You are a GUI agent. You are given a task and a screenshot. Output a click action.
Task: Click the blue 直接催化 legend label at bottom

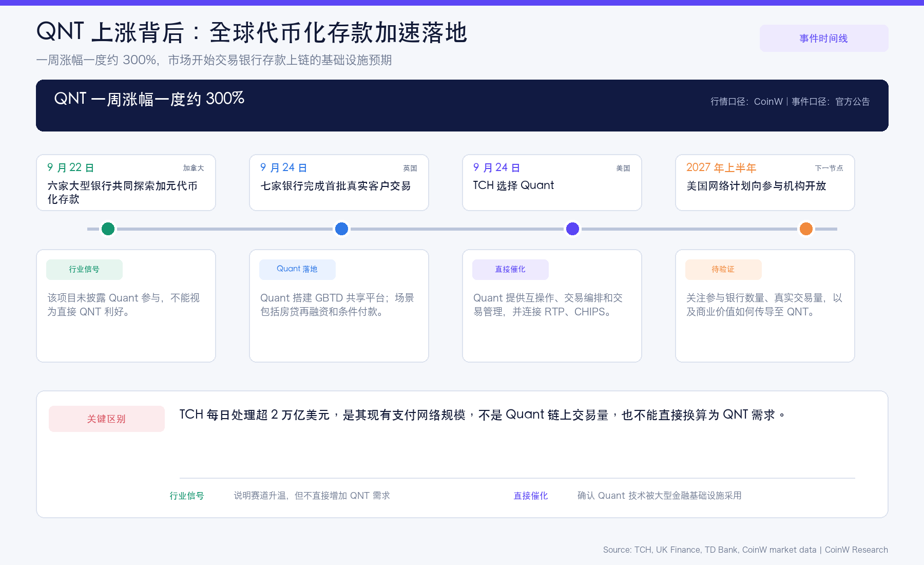(531, 496)
